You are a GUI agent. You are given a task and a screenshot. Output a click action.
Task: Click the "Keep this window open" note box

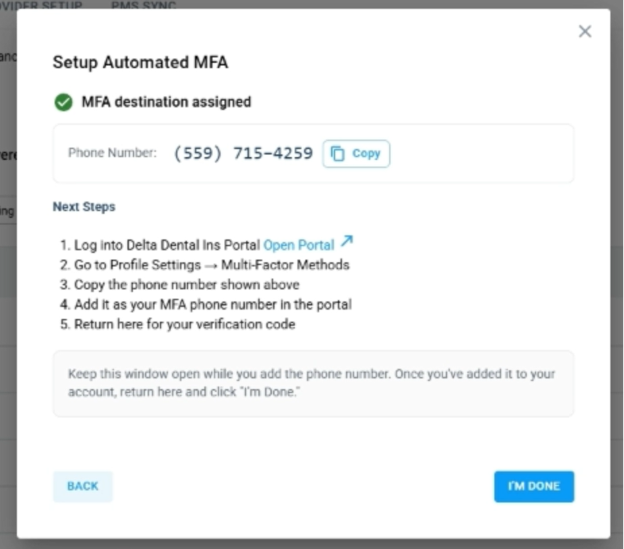click(312, 383)
